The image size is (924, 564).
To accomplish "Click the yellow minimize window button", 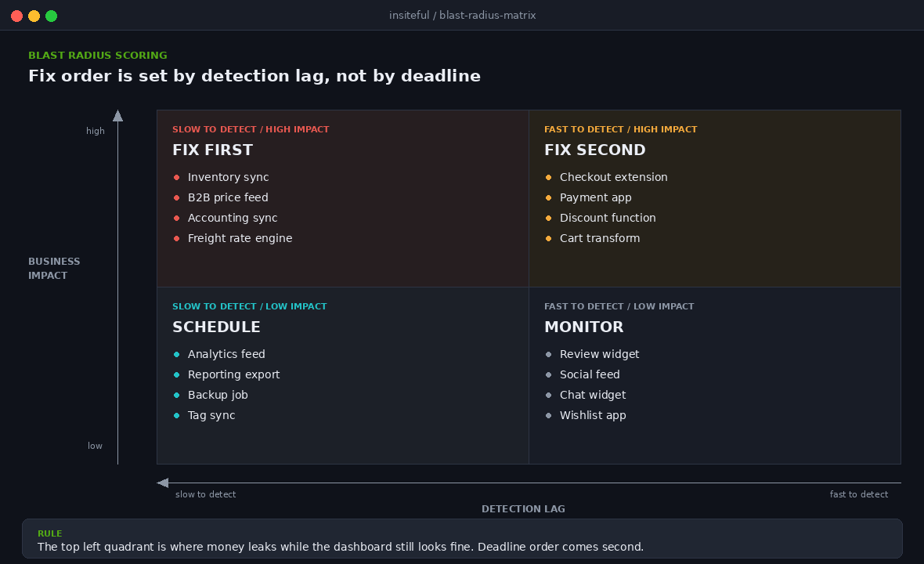I will click(34, 16).
